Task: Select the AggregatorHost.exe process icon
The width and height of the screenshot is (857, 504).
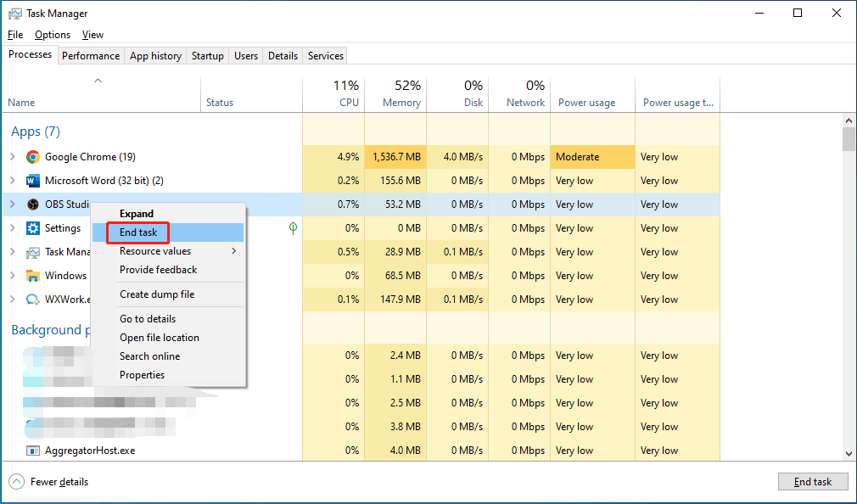Action: tap(32, 451)
